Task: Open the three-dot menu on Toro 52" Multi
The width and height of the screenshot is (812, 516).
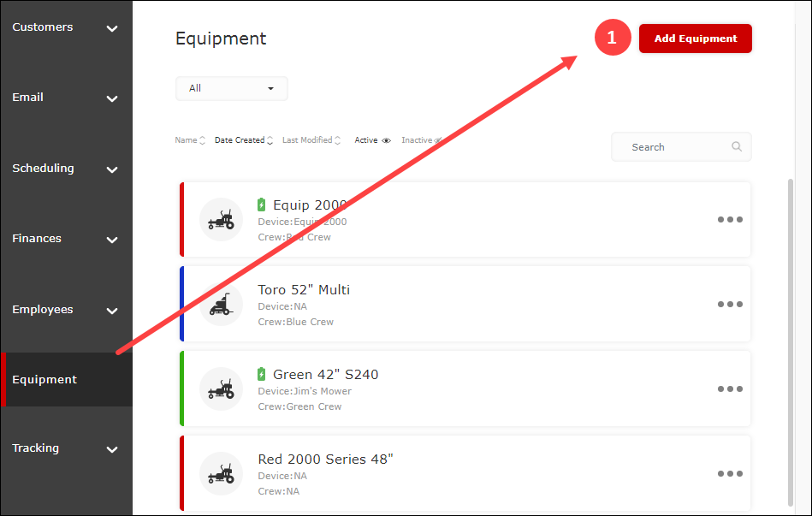Action: point(730,304)
